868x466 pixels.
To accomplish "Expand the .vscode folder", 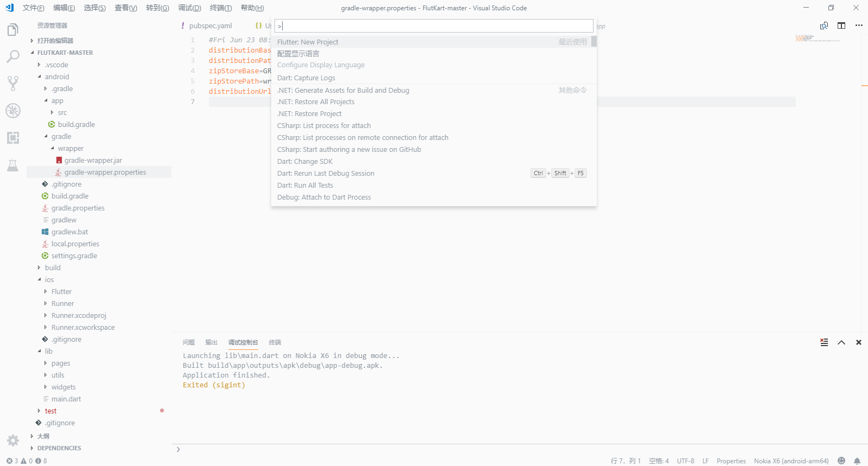I will [x=56, y=65].
